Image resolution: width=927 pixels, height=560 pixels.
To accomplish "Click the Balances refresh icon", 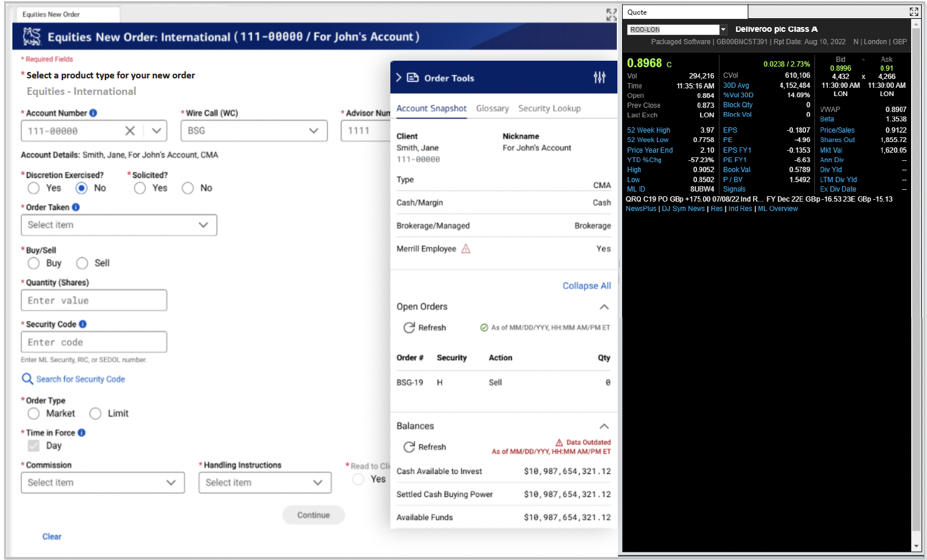I will 409,447.
